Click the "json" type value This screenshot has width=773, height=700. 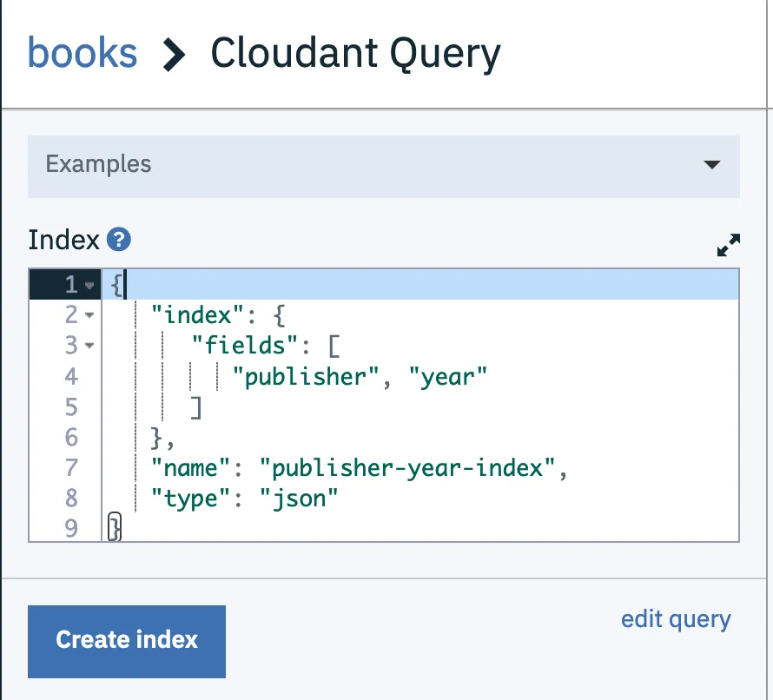pos(299,499)
